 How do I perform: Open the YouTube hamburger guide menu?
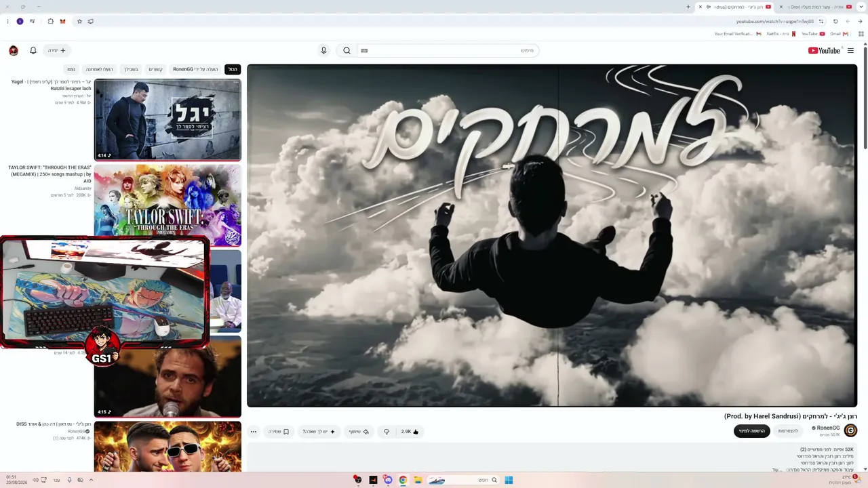pos(850,50)
